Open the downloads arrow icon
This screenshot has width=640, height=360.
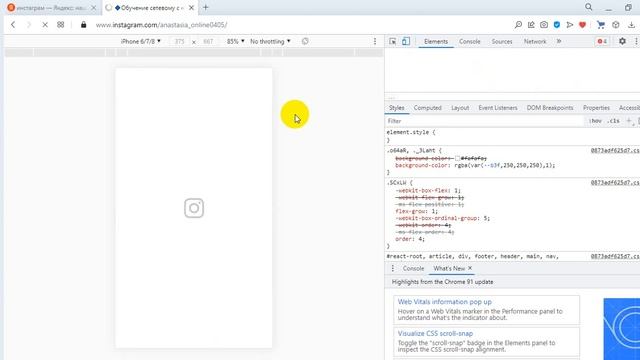click(631, 25)
